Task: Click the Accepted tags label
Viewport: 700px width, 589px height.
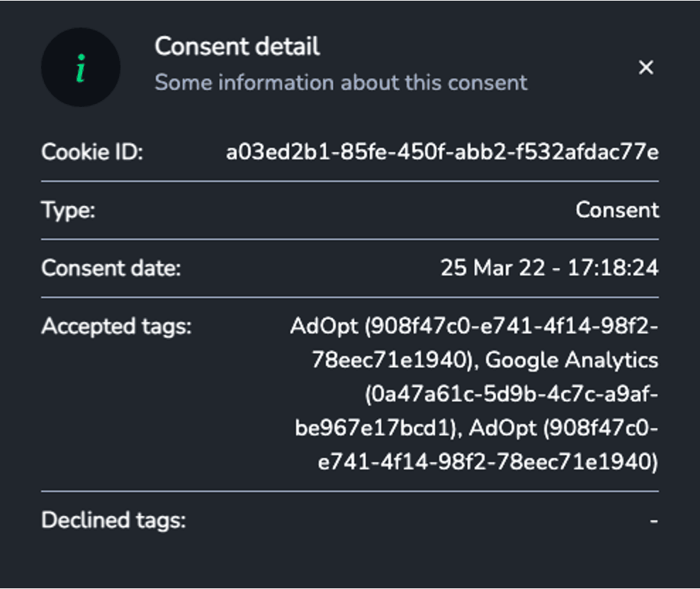Action: tap(116, 326)
